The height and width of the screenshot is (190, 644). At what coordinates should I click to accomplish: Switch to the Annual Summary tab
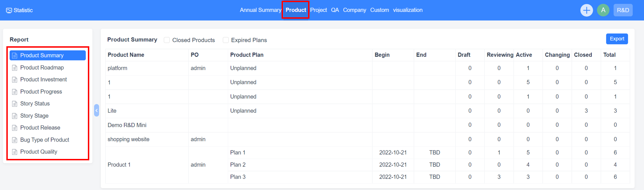[260, 10]
